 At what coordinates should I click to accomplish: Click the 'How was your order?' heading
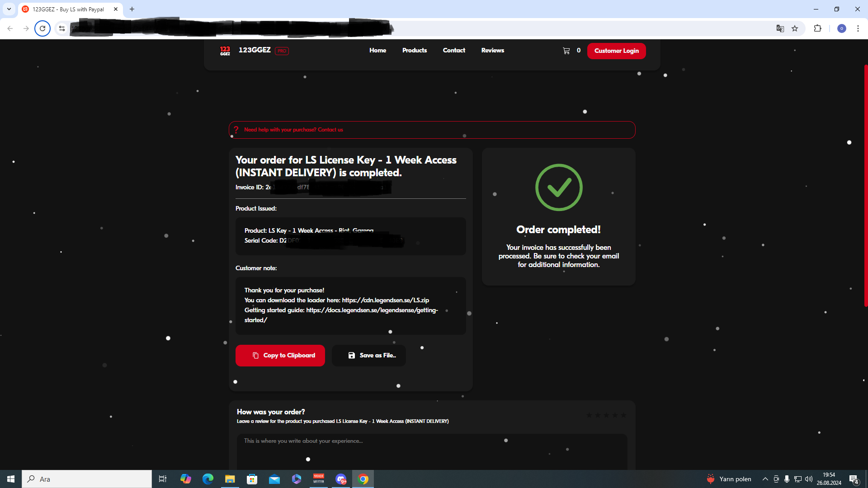point(271,412)
